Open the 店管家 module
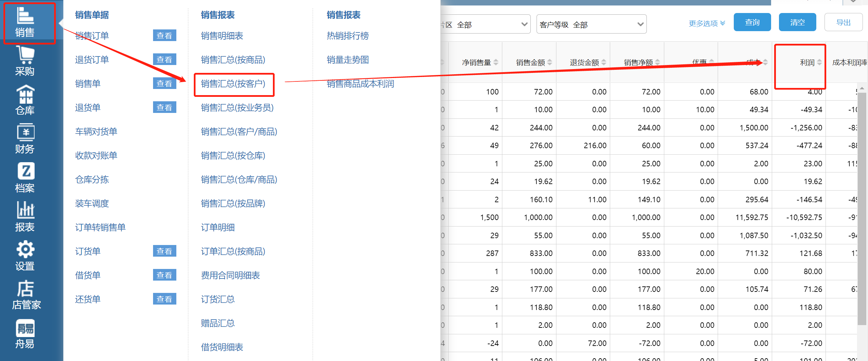The width and height of the screenshot is (868, 361). click(x=26, y=295)
